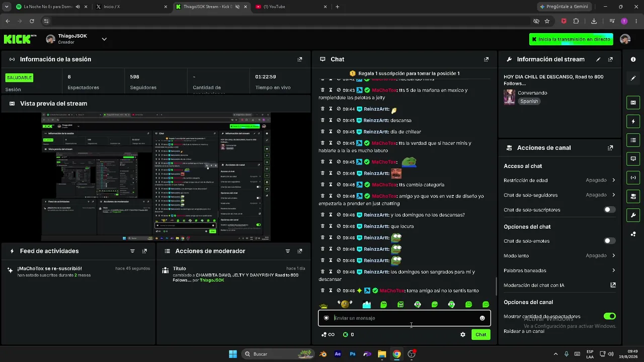The image size is (644, 362).
Task: Open the Acciones de moderador filter menu
Action: pyautogui.click(x=288, y=251)
